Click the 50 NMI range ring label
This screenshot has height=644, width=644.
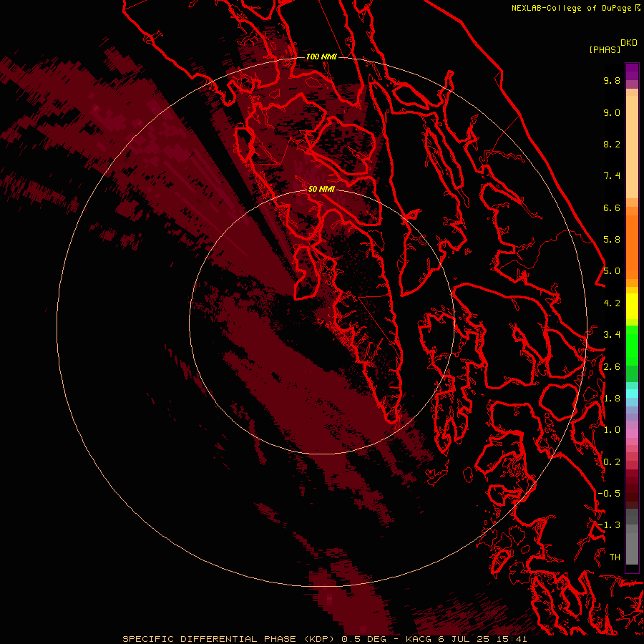[x=321, y=190]
